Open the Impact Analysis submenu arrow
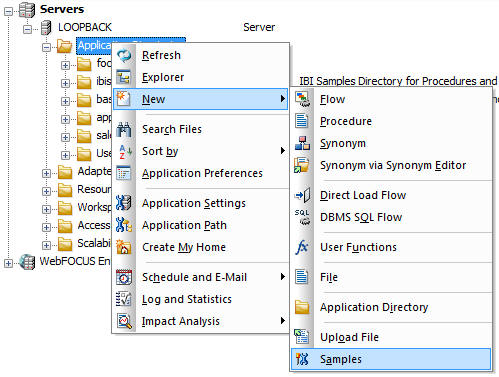499x377 pixels. (x=282, y=321)
